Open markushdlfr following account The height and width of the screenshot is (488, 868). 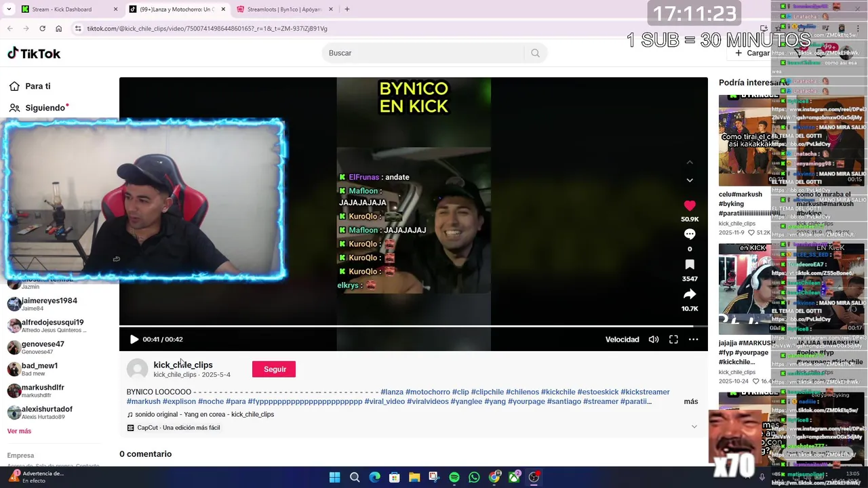coord(43,390)
